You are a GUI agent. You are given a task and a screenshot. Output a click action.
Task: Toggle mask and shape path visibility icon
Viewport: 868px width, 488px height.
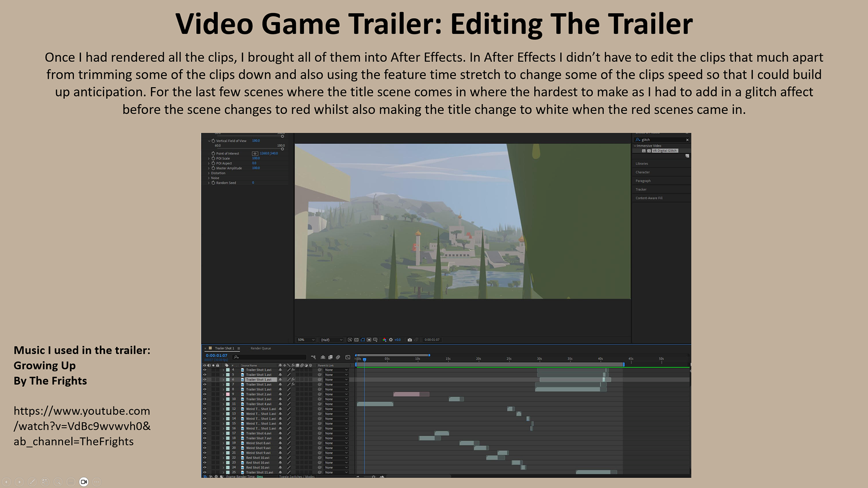coord(363,340)
